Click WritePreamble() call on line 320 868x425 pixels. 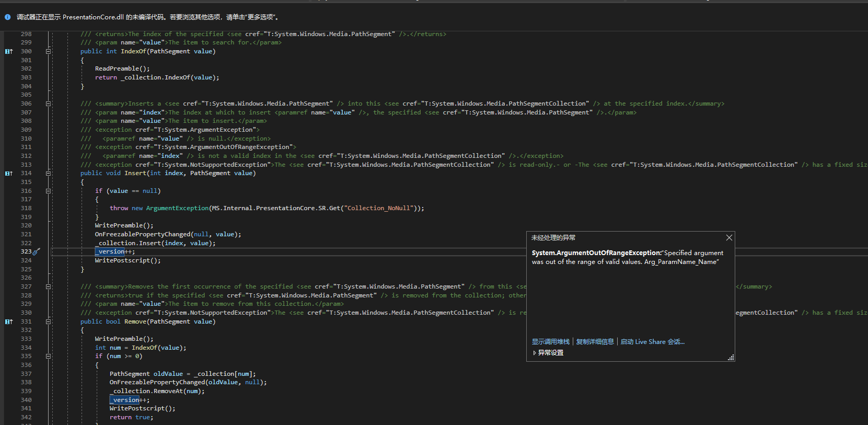[124, 225]
